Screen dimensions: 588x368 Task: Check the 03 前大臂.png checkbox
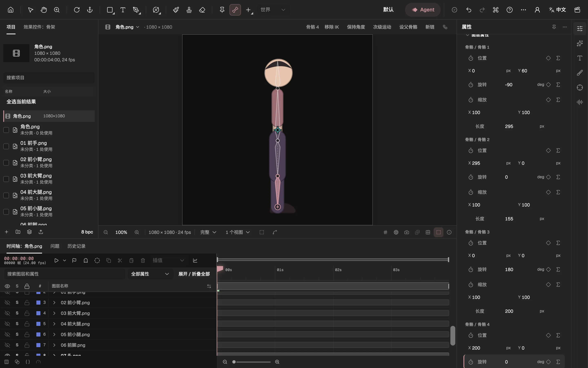(x=6, y=179)
